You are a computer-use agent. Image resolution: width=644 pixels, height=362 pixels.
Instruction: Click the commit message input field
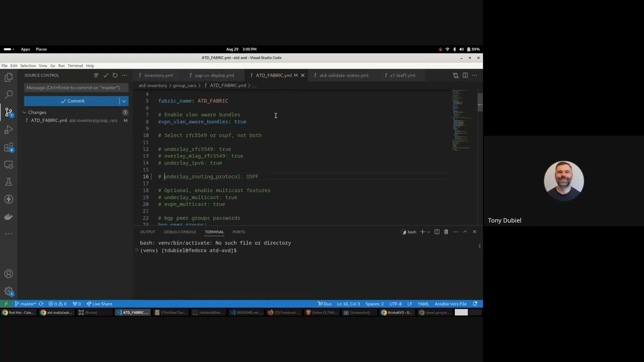[76, 88]
